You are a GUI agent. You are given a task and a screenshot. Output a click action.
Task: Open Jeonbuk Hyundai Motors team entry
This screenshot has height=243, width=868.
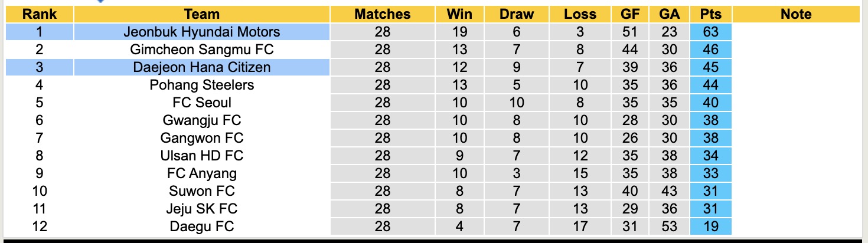point(202,32)
